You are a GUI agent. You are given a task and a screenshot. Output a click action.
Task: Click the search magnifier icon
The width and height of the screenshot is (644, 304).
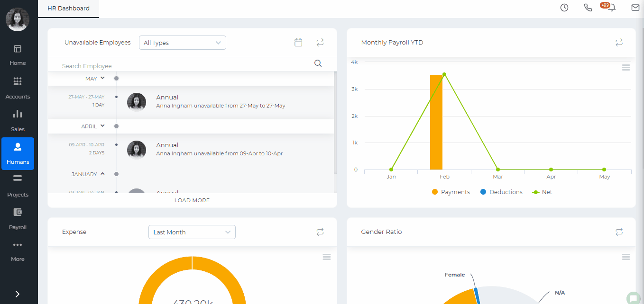(x=318, y=63)
